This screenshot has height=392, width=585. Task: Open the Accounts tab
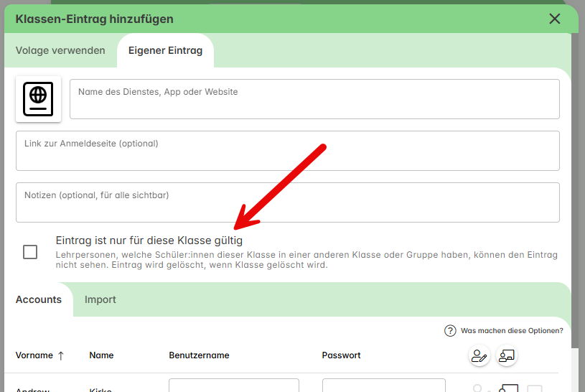point(39,299)
